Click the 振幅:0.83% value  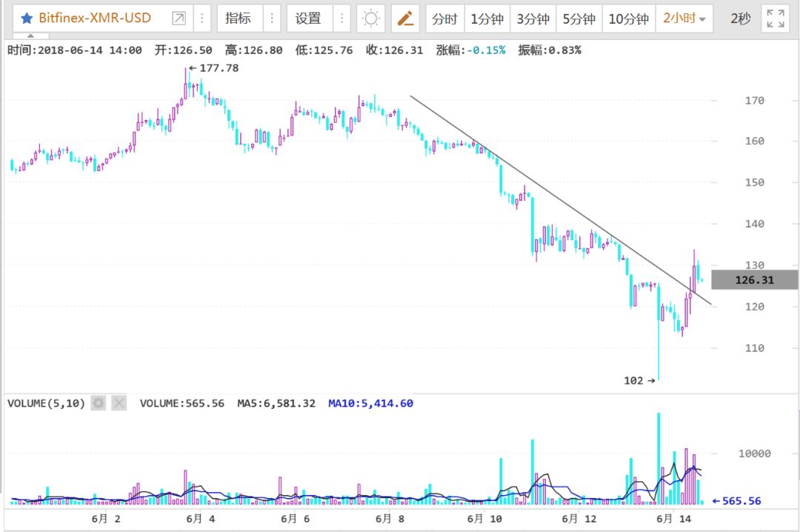click(550, 50)
